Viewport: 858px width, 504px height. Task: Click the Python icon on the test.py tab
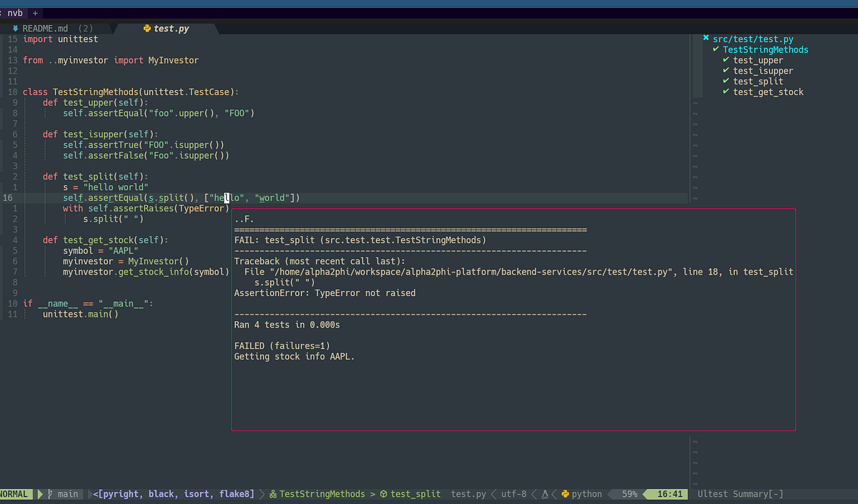pyautogui.click(x=147, y=29)
